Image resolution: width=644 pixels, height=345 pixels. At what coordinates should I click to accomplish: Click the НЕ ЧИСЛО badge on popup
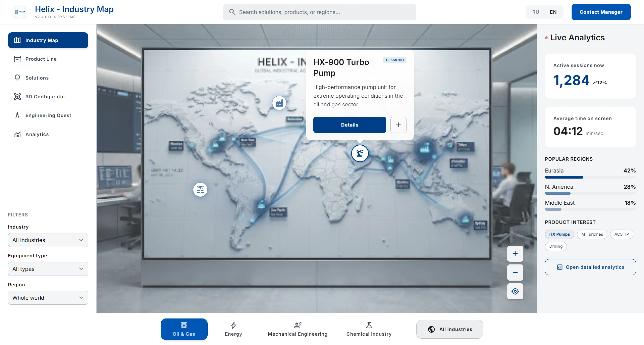(x=395, y=60)
